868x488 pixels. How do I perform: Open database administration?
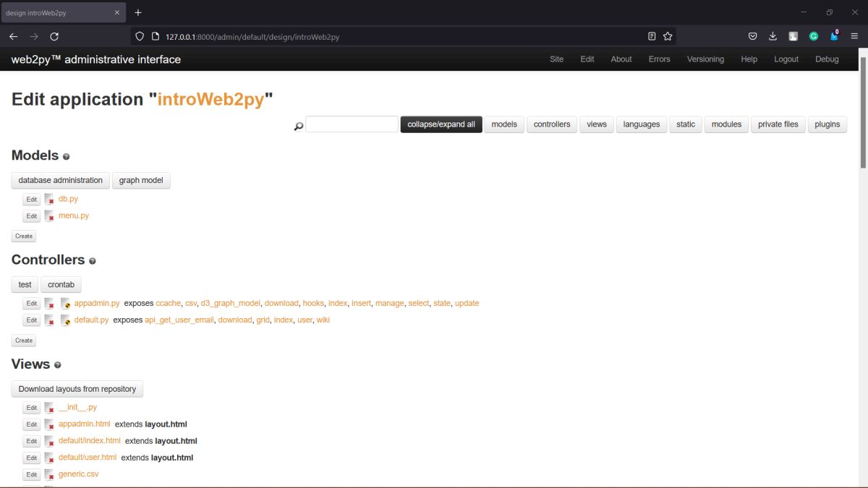point(61,180)
